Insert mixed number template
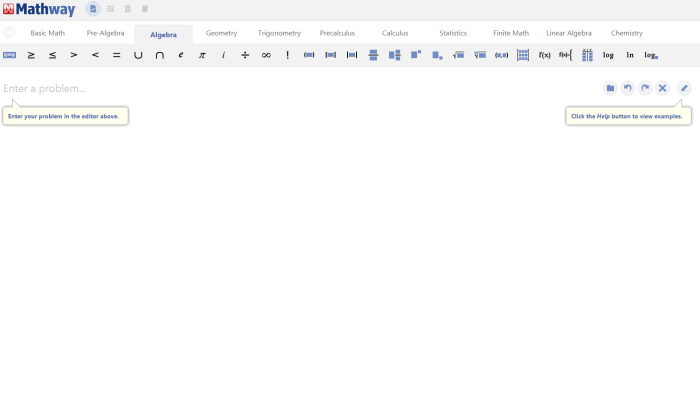700x394 pixels. [x=395, y=55]
